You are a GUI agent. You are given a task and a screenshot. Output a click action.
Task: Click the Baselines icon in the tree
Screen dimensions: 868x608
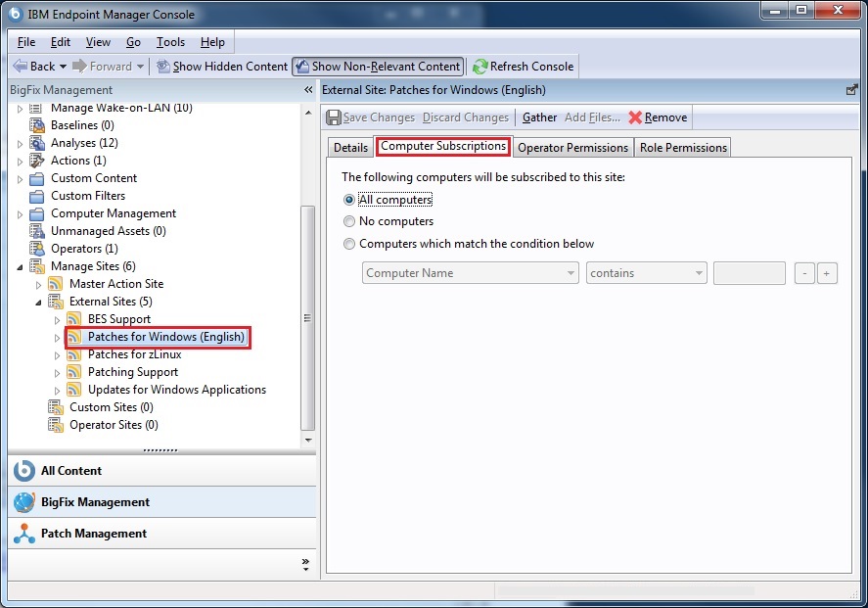tap(37, 125)
